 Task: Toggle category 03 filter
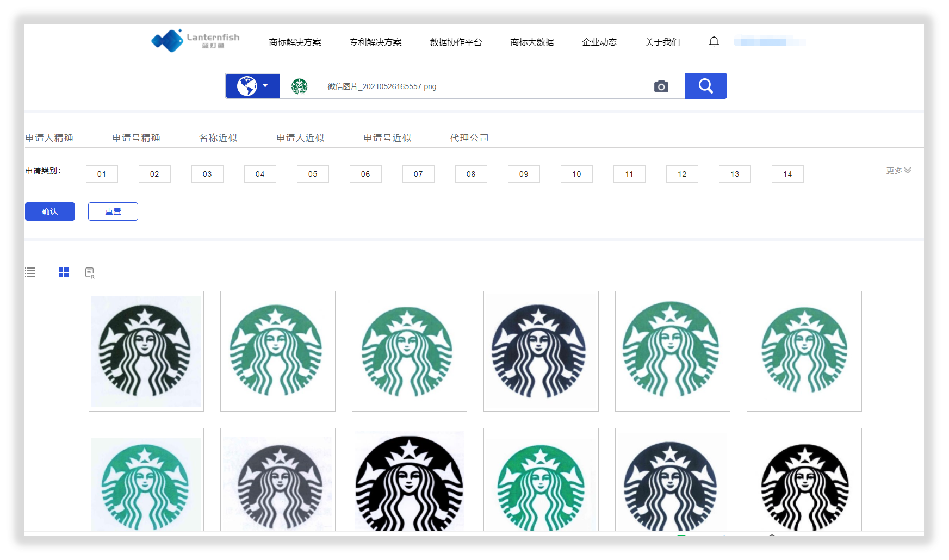coord(207,174)
